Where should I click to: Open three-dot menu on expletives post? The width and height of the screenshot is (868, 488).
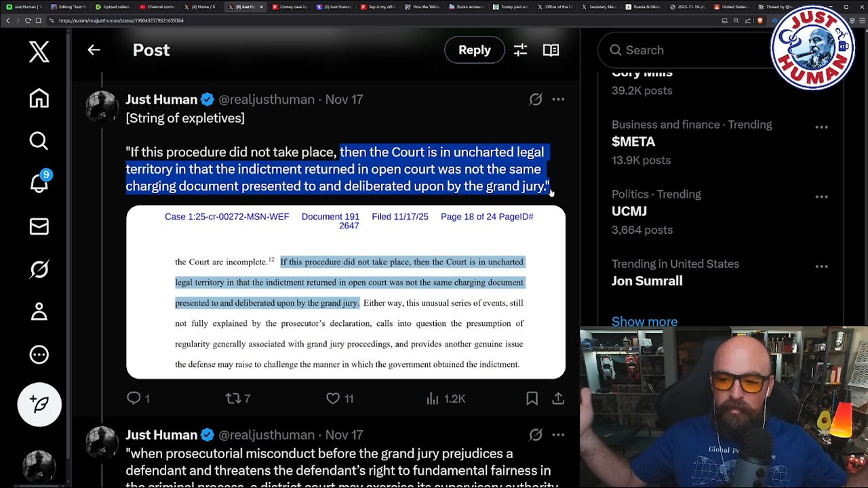coord(558,100)
